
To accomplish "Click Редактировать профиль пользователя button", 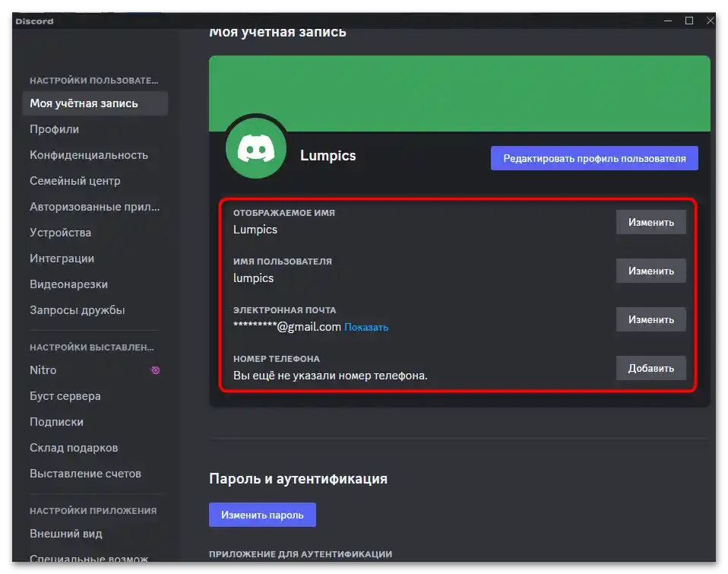I will (594, 158).
